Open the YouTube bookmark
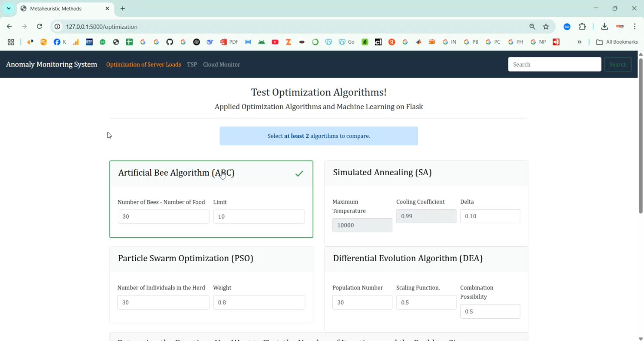The height and width of the screenshot is (341, 644). (x=275, y=42)
